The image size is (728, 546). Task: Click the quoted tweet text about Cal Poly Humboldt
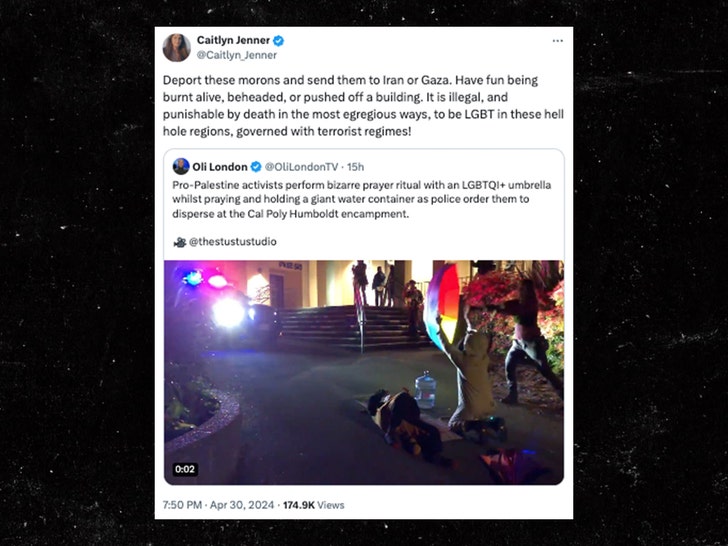click(x=362, y=199)
